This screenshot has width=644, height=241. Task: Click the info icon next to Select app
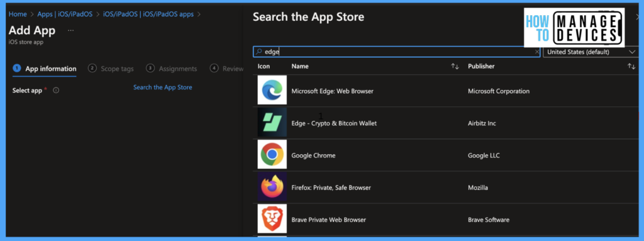coord(56,91)
